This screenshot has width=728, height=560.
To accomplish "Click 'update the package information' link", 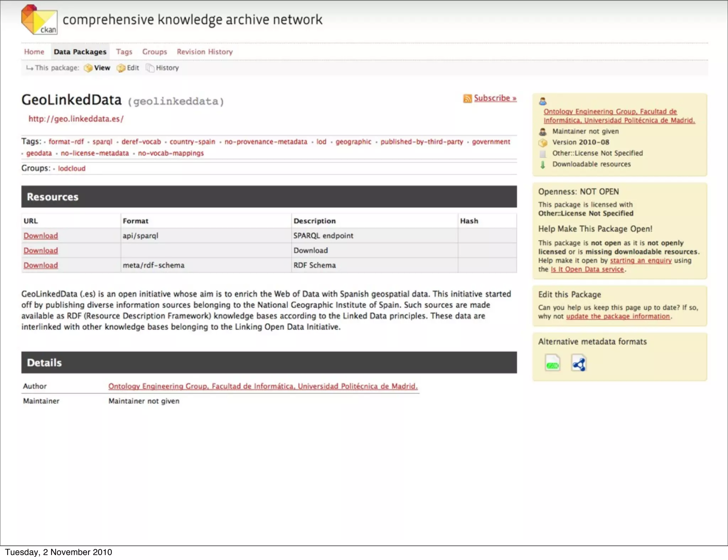I will 618,316.
